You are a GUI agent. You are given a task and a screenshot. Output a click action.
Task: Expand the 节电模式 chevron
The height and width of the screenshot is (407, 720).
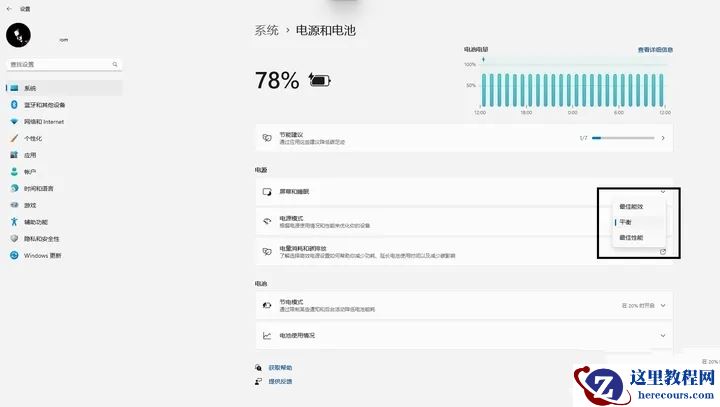click(x=663, y=305)
